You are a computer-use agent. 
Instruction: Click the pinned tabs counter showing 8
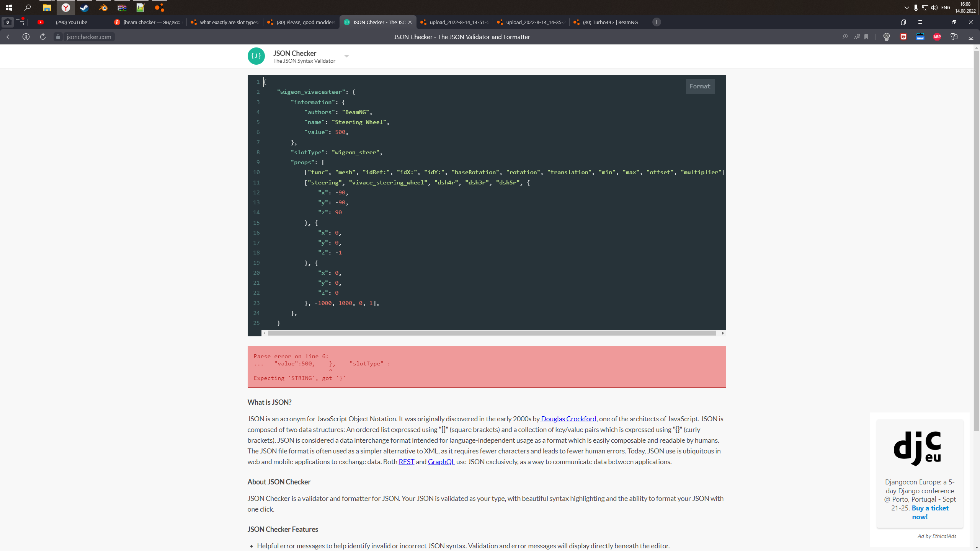point(7,22)
